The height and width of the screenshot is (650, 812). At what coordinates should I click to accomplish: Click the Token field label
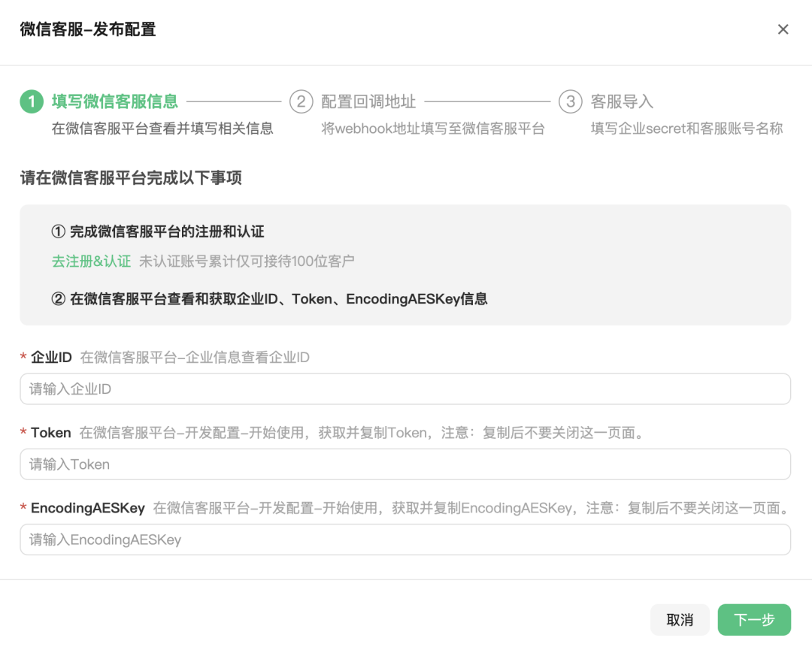tap(50, 433)
